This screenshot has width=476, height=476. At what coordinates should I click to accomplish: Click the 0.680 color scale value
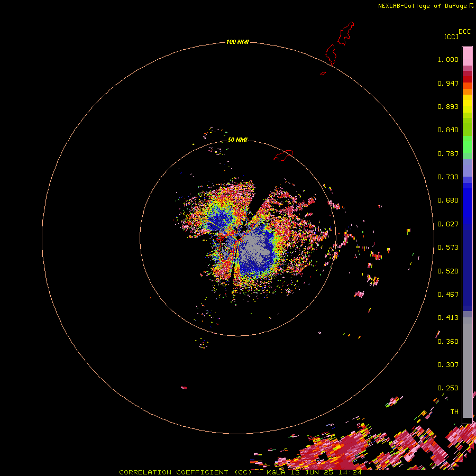coord(448,200)
